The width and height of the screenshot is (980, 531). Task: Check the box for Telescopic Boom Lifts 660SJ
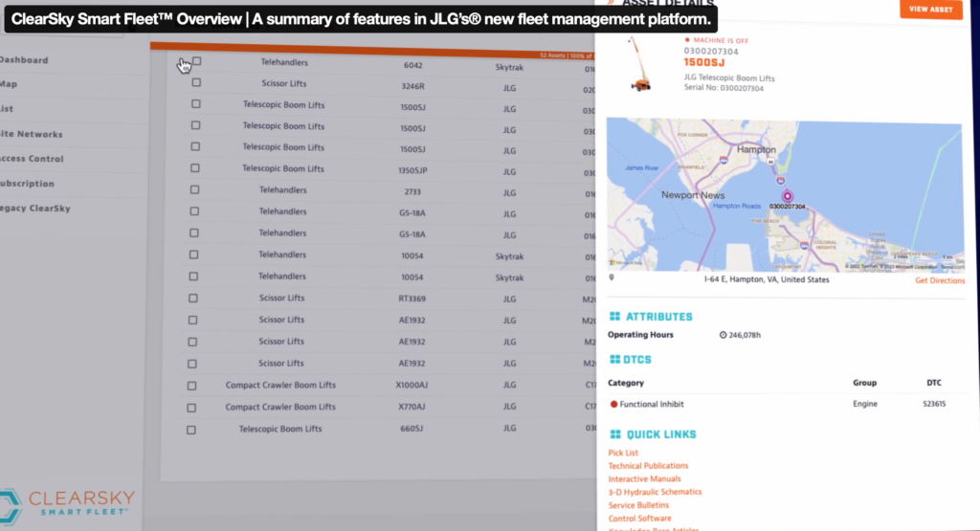(191, 430)
